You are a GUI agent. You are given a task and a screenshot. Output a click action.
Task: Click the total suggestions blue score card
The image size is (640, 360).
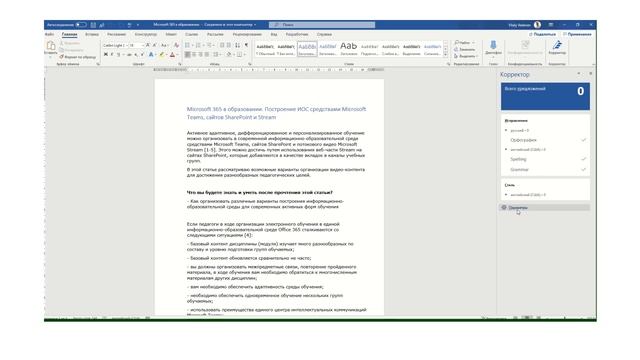pyautogui.click(x=545, y=96)
